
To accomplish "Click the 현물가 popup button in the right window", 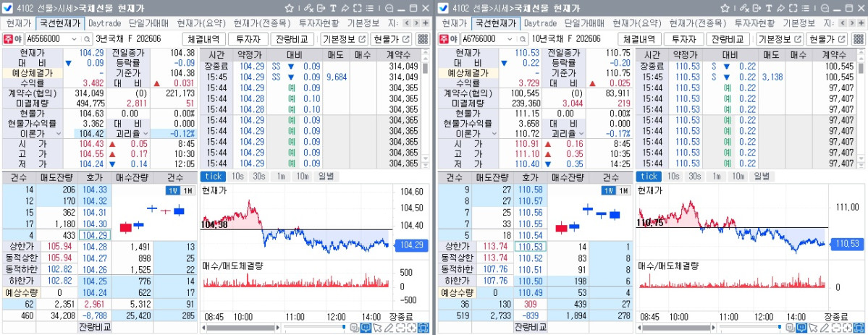I will [x=826, y=39].
